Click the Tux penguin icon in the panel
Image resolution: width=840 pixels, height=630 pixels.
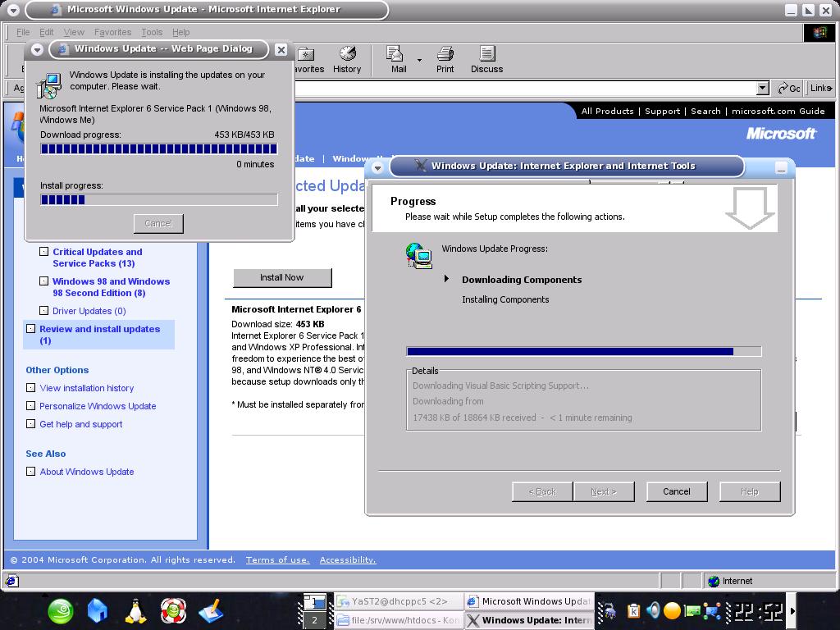pyautogui.click(x=135, y=610)
